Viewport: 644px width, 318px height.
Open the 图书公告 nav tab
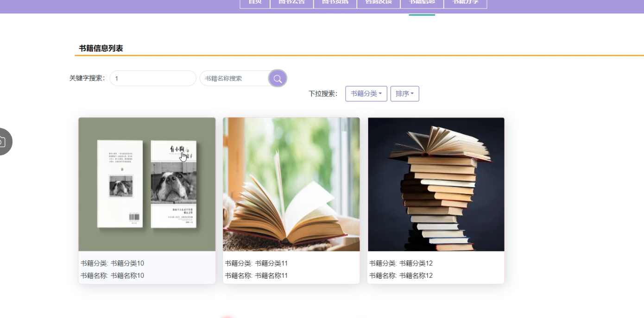pos(292,3)
